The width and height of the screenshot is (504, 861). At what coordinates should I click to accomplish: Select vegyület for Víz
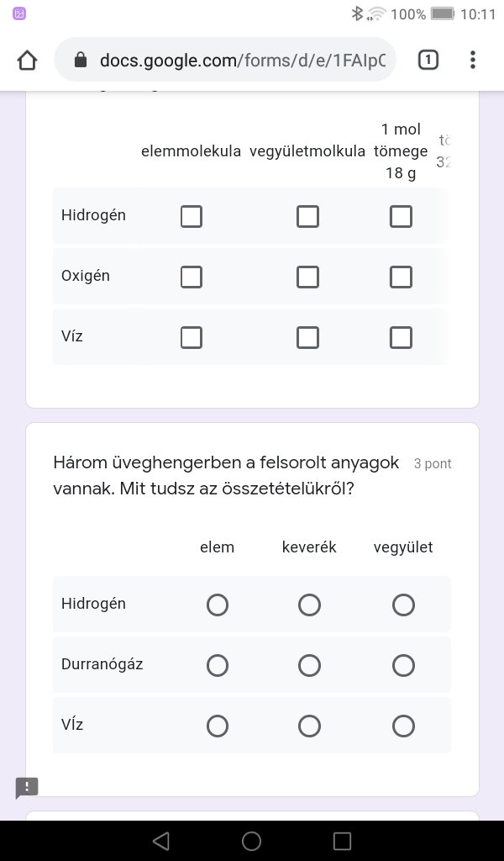[x=403, y=726]
